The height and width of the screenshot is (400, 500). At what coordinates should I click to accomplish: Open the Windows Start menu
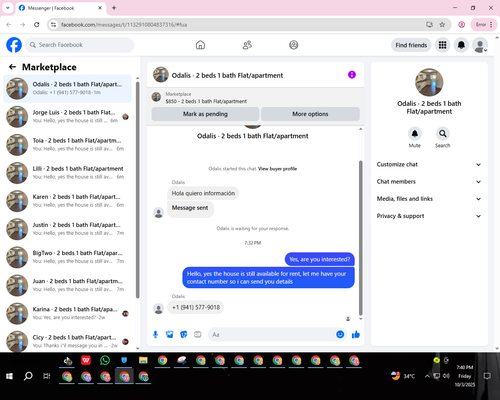tap(9, 376)
